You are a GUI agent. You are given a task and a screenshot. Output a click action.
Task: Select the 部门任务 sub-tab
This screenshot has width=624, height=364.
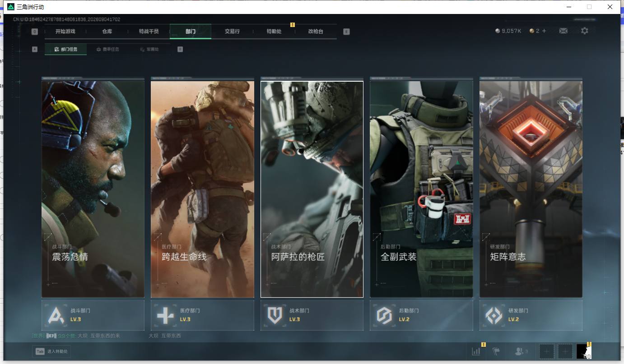66,49
